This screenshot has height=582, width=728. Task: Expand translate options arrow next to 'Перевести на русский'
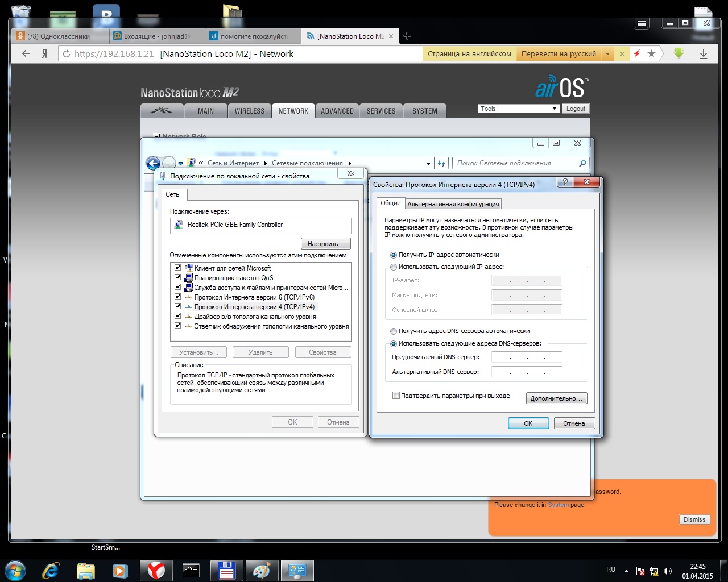607,54
